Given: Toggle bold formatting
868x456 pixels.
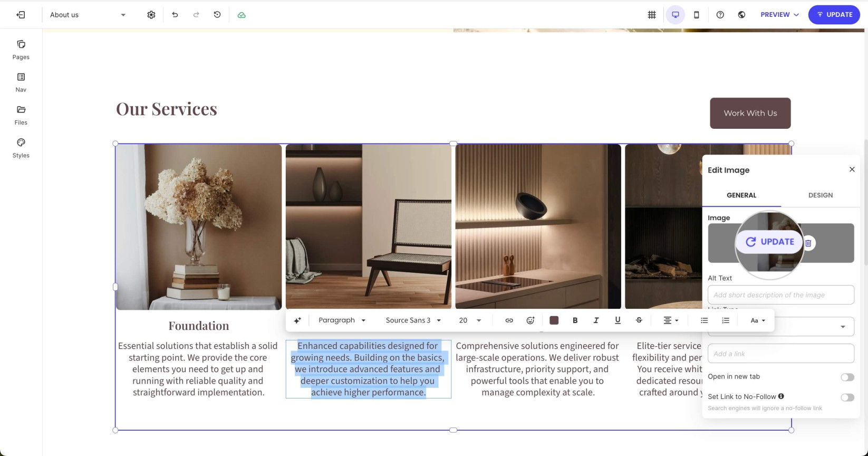Looking at the screenshot, I should 575,320.
